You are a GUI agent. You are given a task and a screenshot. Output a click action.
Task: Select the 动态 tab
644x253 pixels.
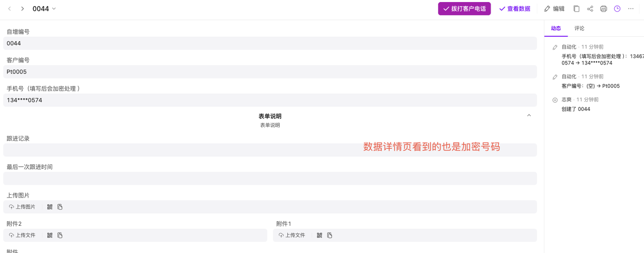(556, 28)
